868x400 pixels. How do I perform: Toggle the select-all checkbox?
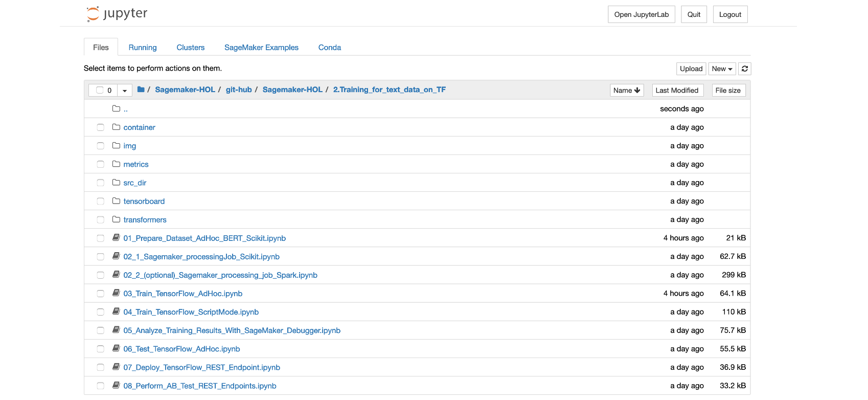(x=100, y=90)
